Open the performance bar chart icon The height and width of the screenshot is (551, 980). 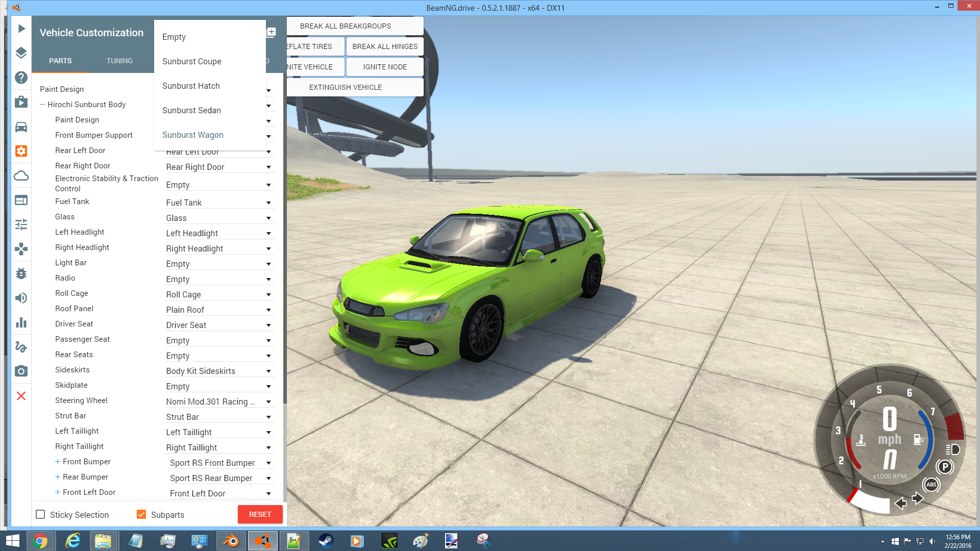point(21,322)
